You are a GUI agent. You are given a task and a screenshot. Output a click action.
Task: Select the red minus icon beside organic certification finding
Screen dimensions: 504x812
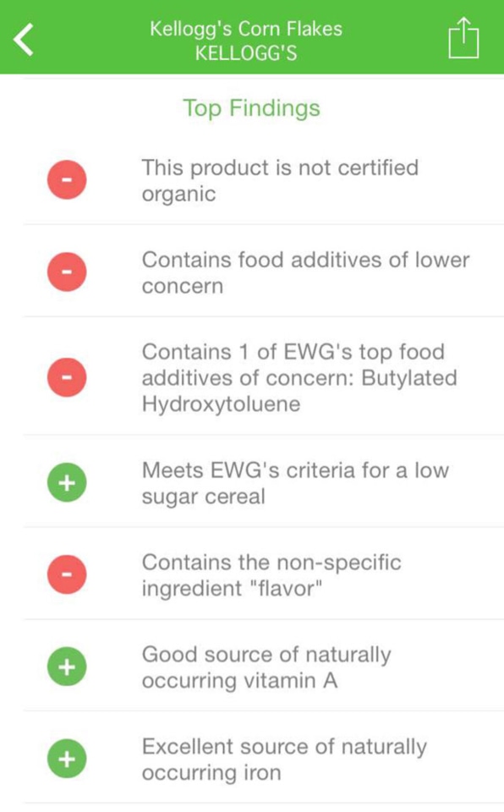tap(67, 179)
